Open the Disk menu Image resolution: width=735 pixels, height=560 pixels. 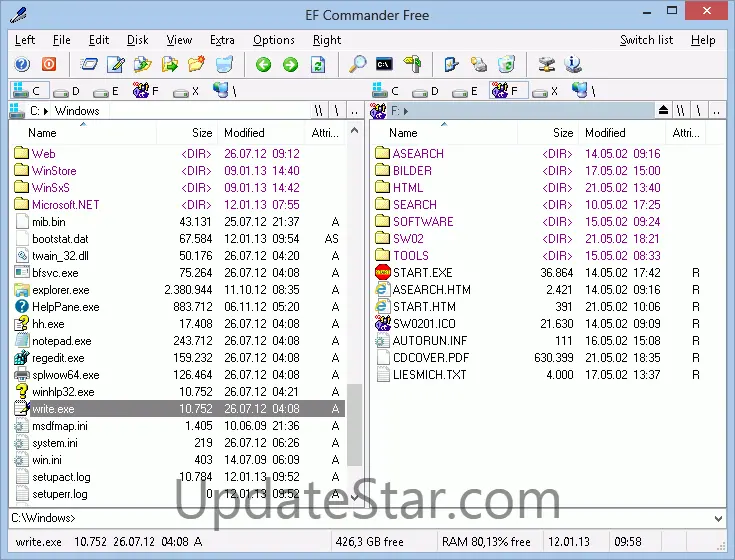point(137,40)
